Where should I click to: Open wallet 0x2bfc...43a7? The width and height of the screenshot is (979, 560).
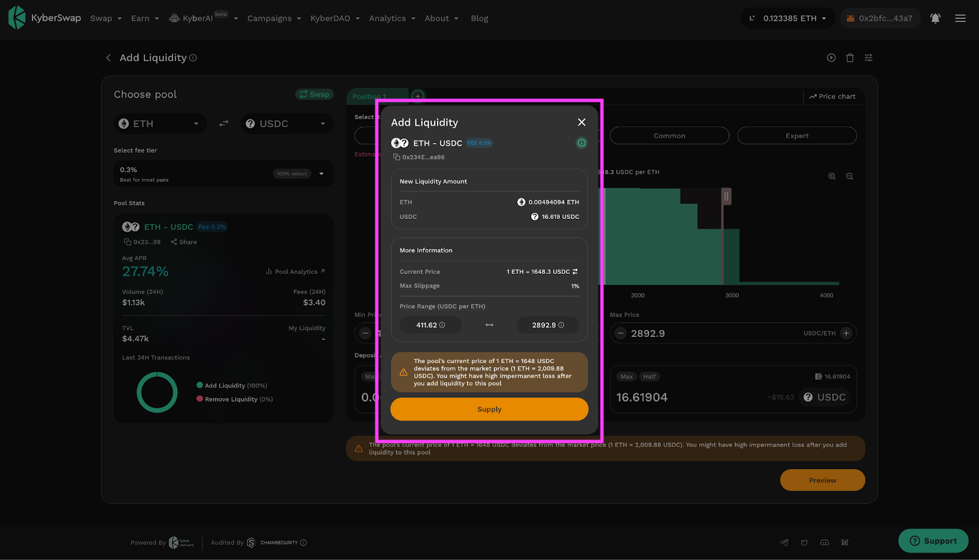(880, 18)
